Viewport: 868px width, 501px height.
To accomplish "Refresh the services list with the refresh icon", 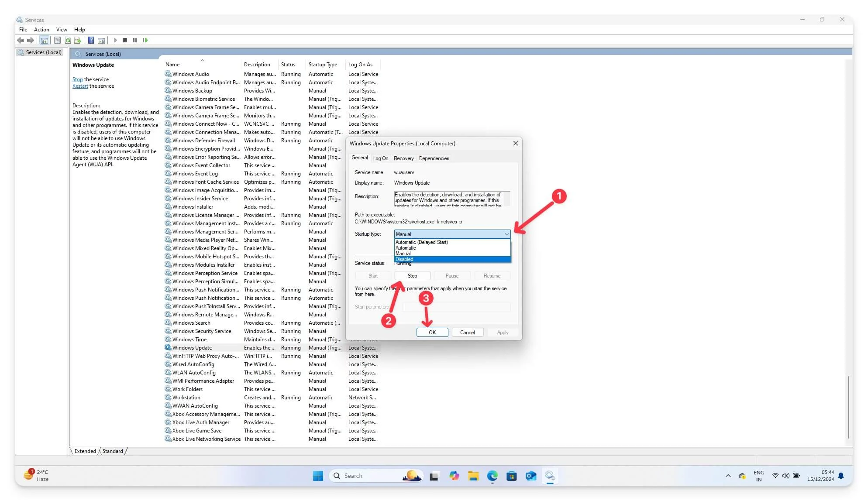I will click(68, 40).
